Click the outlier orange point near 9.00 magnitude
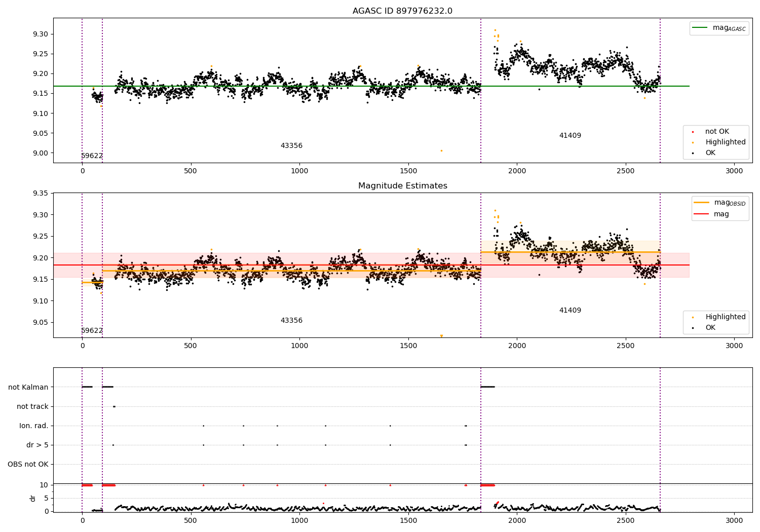Image resolution: width=760 pixels, height=532 pixels. pyautogui.click(x=441, y=150)
